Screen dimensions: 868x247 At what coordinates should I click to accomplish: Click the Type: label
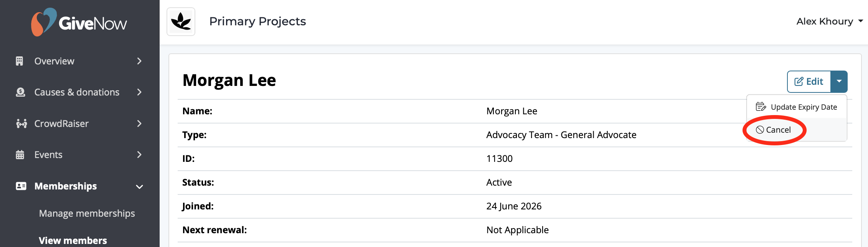[x=194, y=135]
